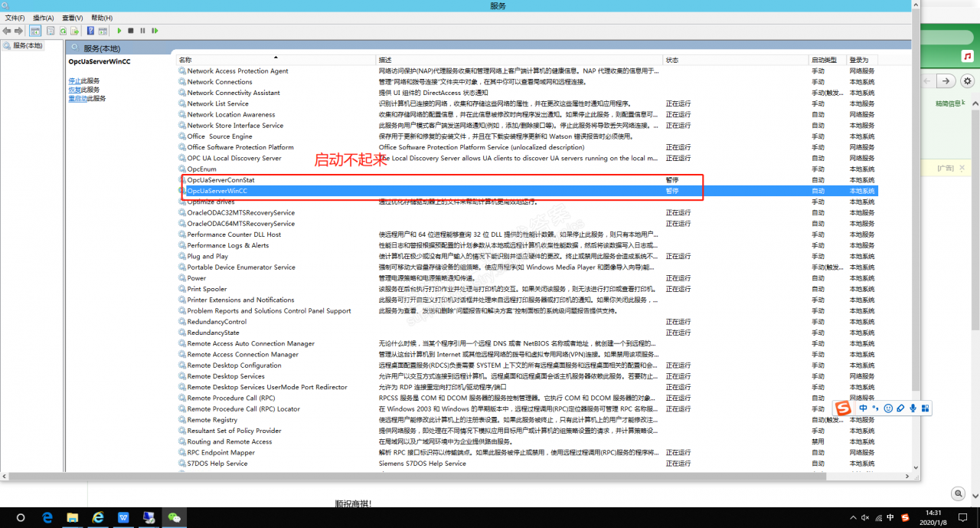Open the 帮助(H) menu

pyautogui.click(x=102, y=18)
